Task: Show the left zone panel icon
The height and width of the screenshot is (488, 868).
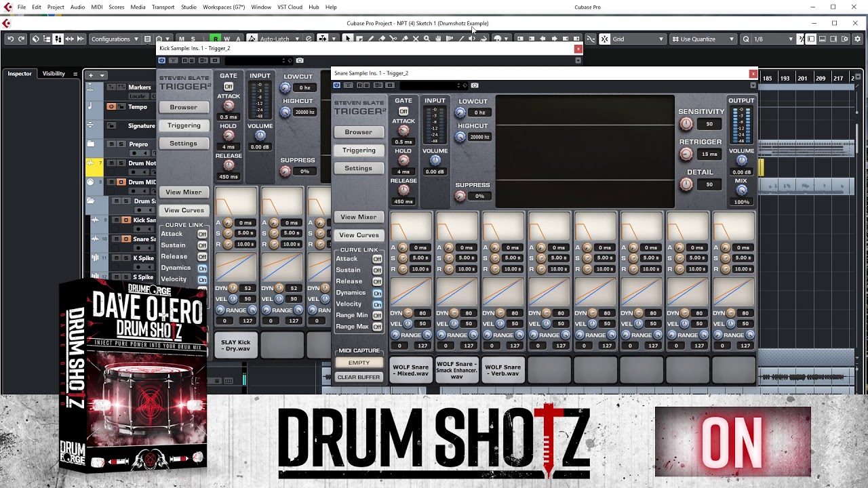Action: point(810,39)
